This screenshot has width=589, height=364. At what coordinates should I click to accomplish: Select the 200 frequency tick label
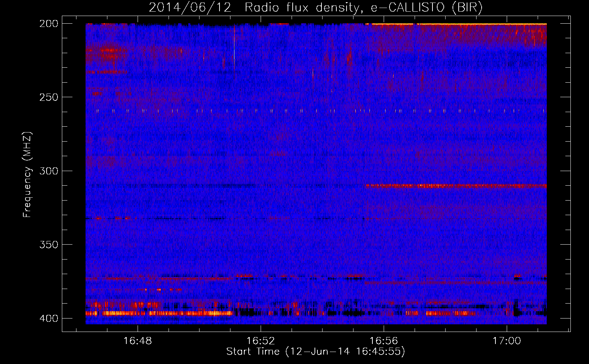(48, 24)
